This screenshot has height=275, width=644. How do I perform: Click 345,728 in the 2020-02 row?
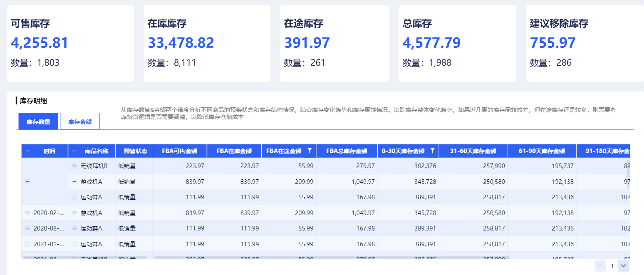(x=425, y=213)
